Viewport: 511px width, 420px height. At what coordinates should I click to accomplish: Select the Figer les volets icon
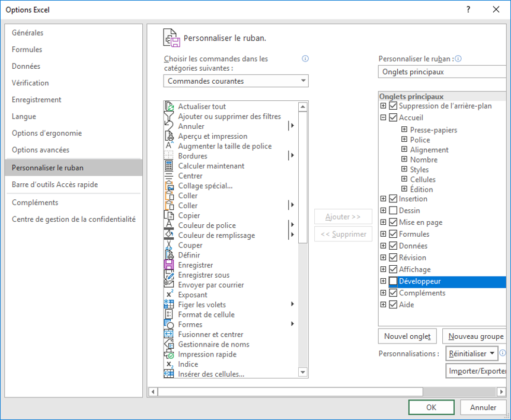pos(169,304)
